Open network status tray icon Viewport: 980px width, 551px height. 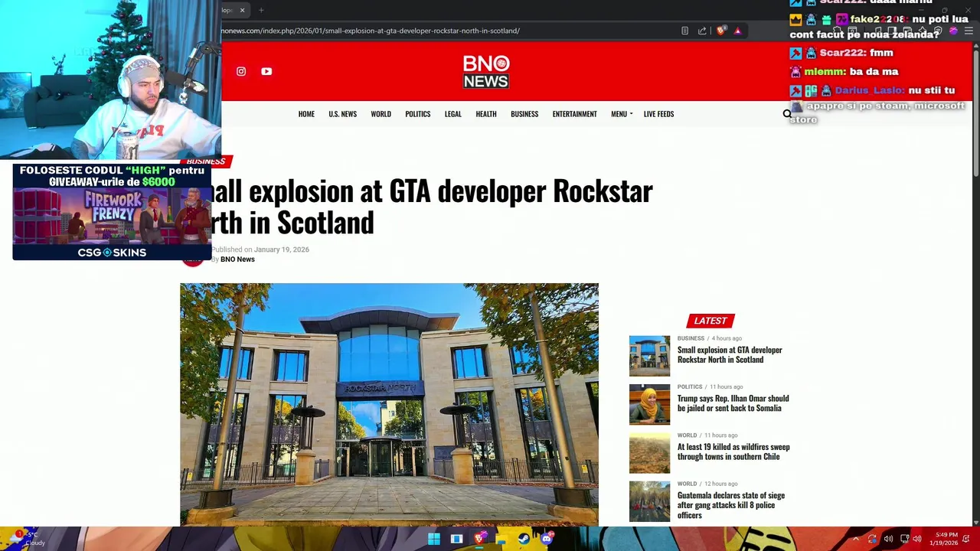coord(904,539)
